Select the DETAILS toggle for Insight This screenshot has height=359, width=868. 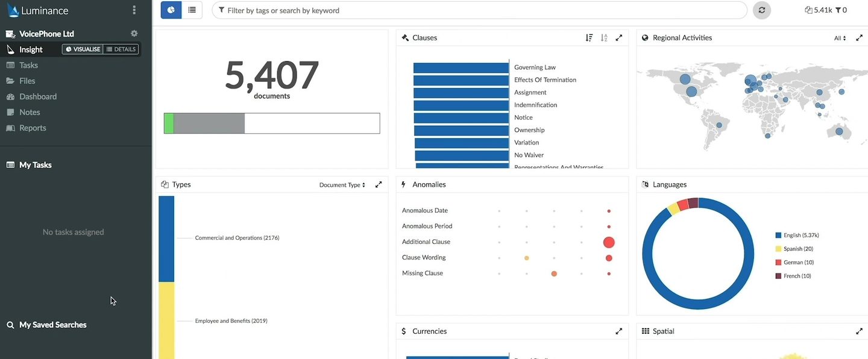coord(121,49)
